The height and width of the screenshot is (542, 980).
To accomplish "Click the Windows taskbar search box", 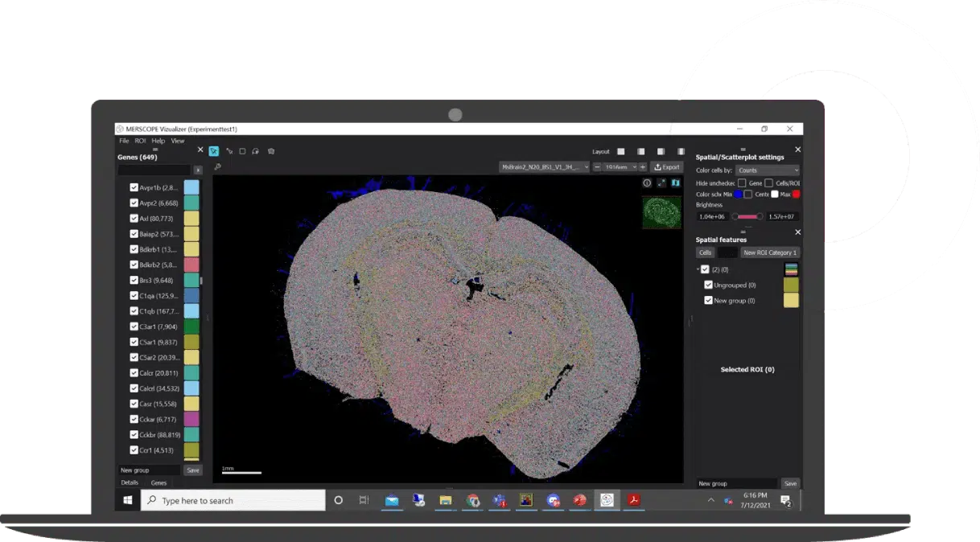I will click(233, 500).
